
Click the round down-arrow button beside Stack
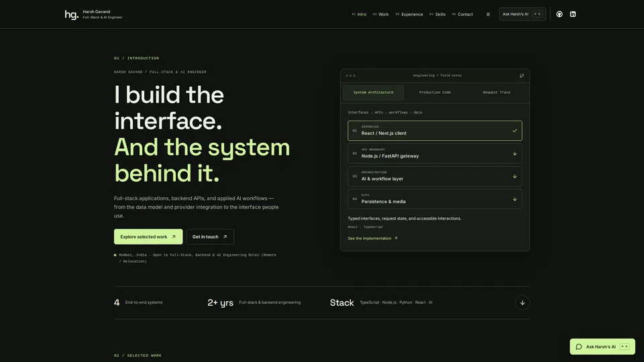pyautogui.click(x=522, y=302)
